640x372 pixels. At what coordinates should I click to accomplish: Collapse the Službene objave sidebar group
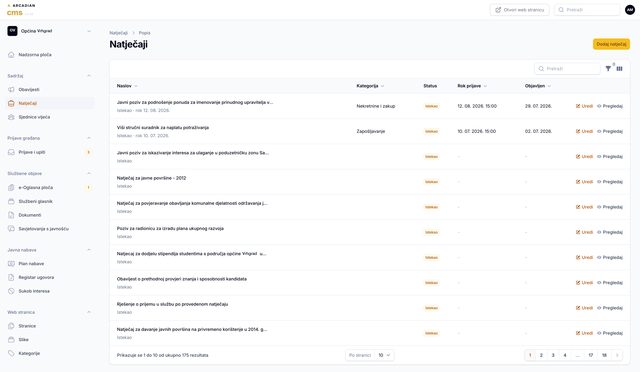(x=89, y=174)
